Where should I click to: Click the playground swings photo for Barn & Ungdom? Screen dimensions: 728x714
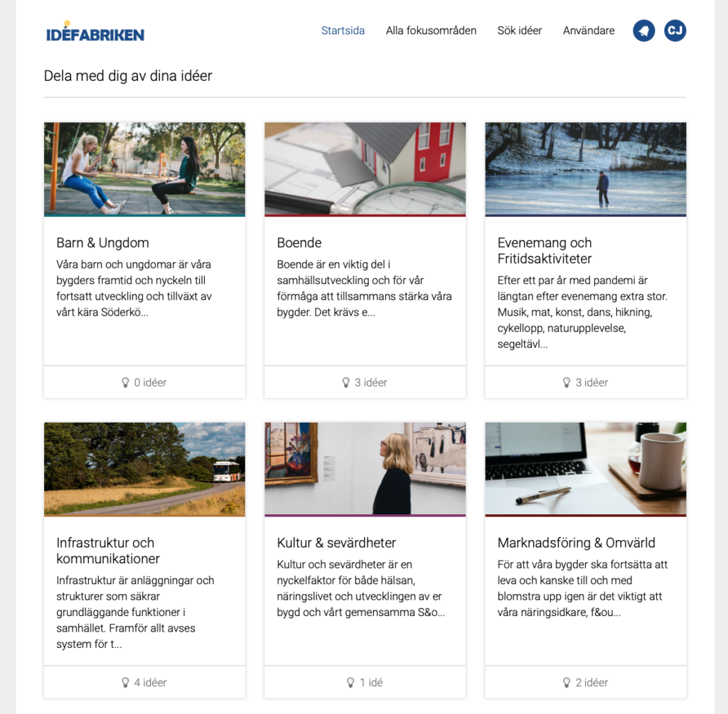pos(144,169)
